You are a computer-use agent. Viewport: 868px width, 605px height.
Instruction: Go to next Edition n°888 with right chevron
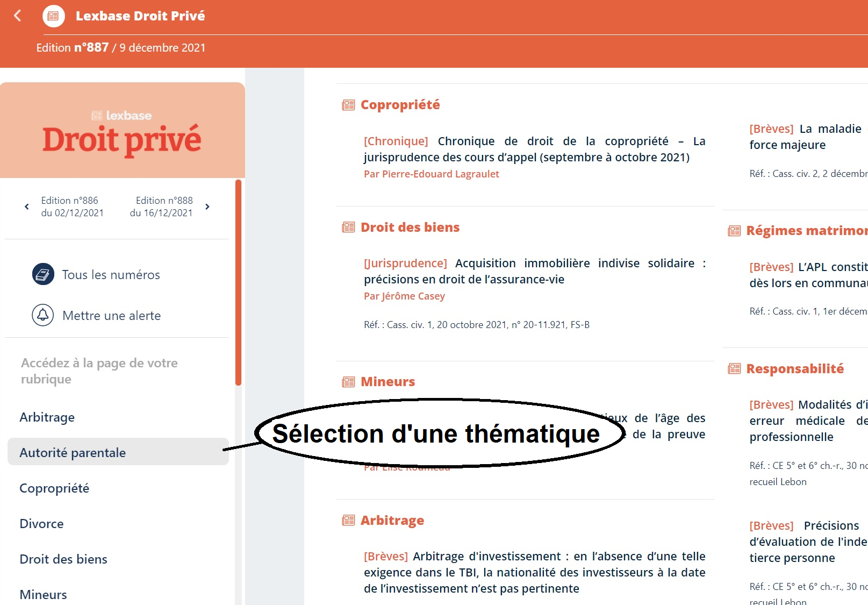(207, 206)
